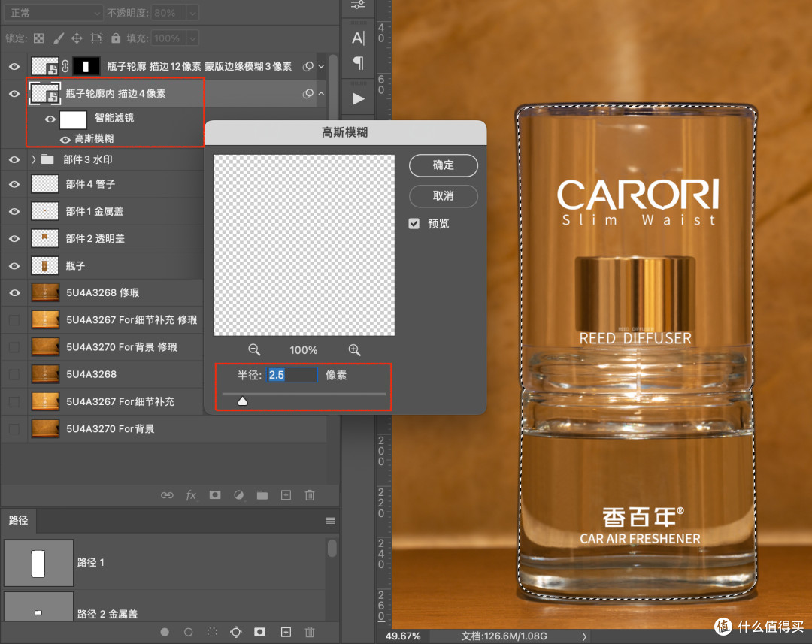This screenshot has width=812, height=644.
Task: Click the 取消 button
Action: 444,195
